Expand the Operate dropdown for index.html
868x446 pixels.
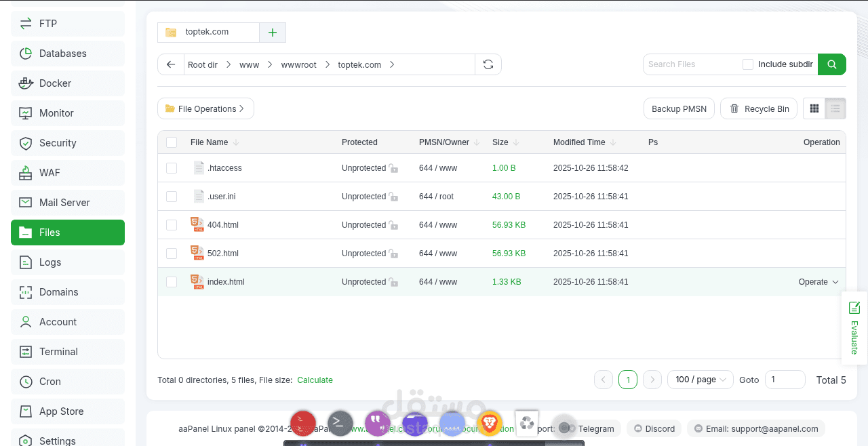818,282
